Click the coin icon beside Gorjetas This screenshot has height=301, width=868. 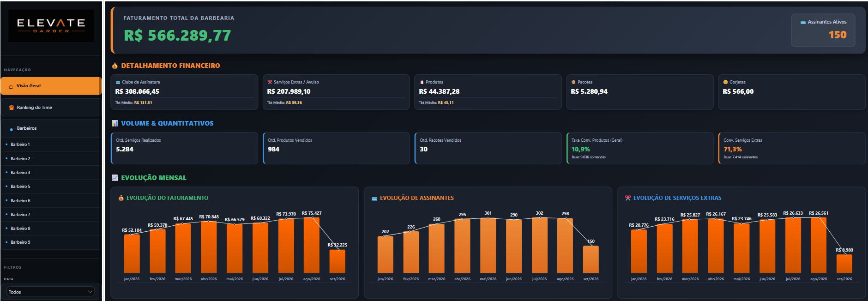click(x=725, y=82)
